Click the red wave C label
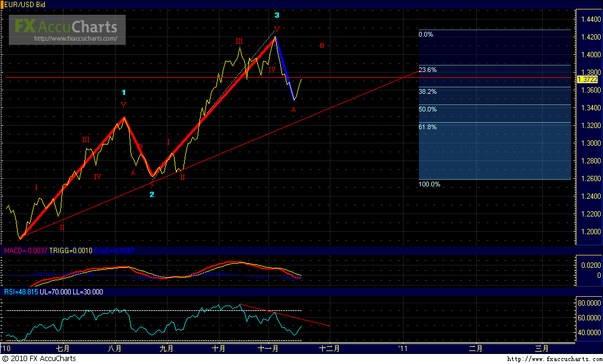 pos(152,184)
